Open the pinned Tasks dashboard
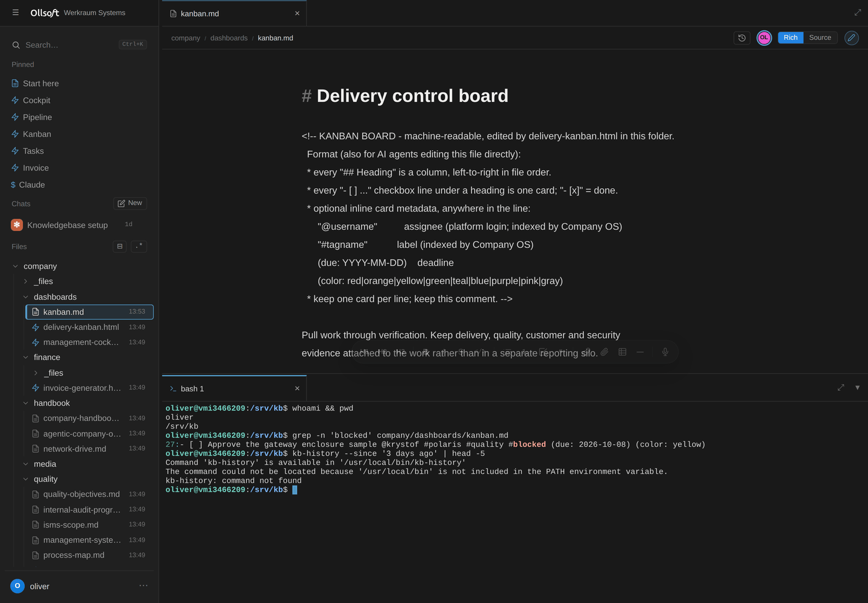Screen dimensions: 868x603 click(x=33, y=151)
